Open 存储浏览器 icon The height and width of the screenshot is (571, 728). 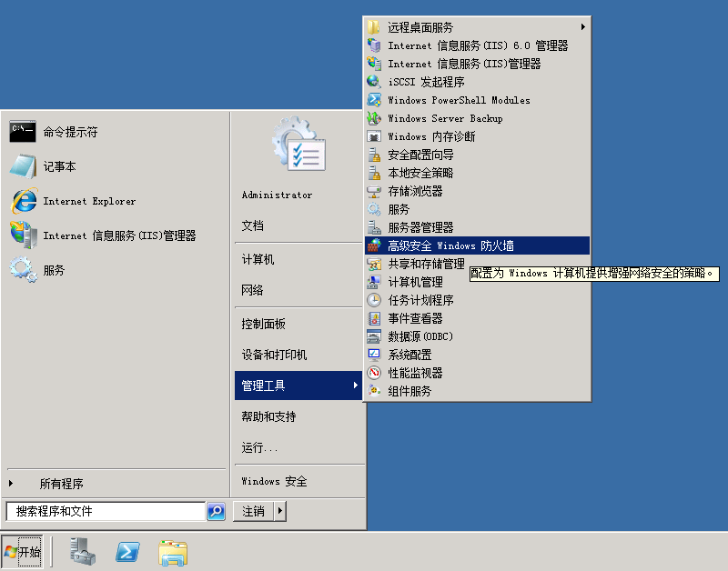tap(374, 191)
